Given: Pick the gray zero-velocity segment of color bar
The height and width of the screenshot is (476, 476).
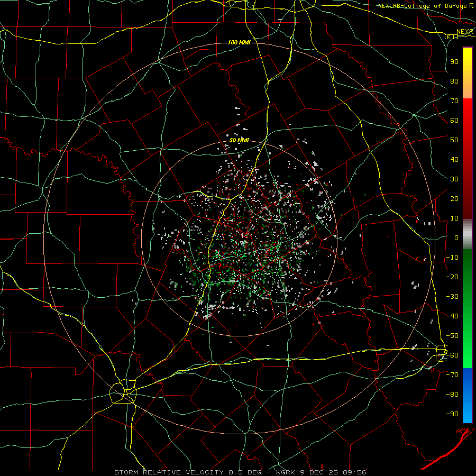Looking at the screenshot, I should (467, 234).
